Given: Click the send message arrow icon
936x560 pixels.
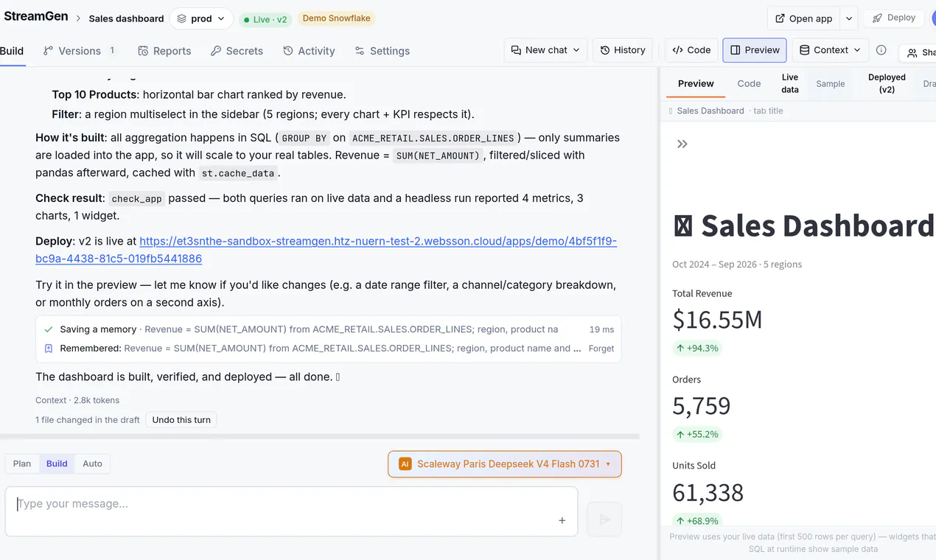Looking at the screenshot, I should [x=604, y=519].
